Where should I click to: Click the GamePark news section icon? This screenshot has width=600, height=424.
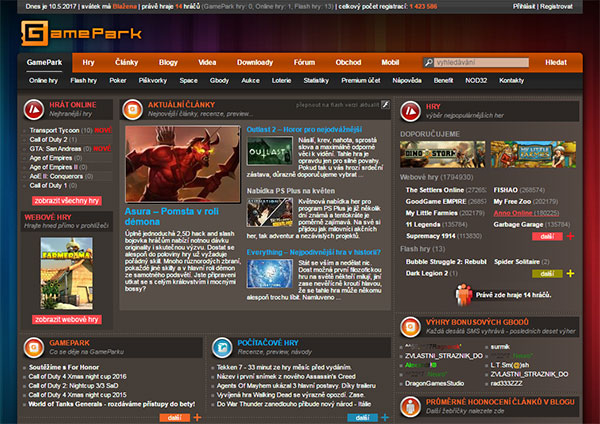34,347
